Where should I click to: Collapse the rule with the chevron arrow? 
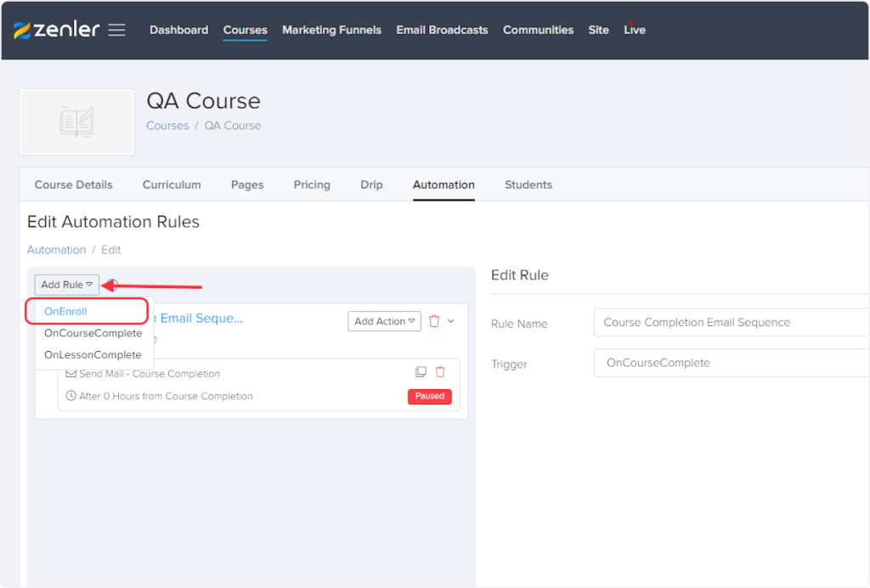point(451,321)
